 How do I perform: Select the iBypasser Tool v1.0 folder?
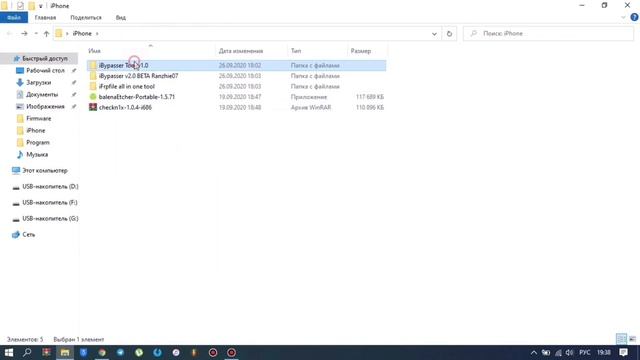(x=236, y=65)
